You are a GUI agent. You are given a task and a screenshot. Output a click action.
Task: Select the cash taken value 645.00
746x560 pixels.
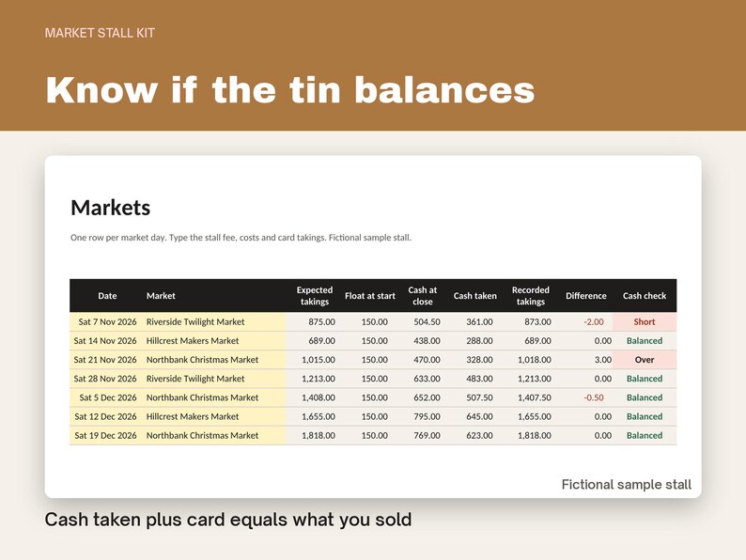tap(479, 417)
